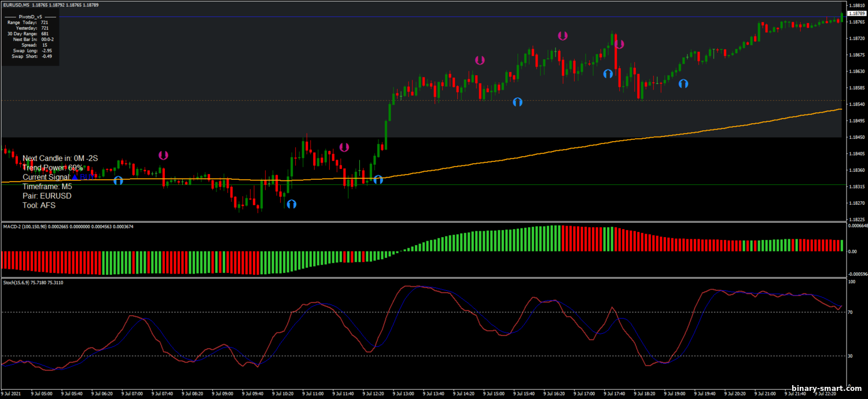Select the PivotsD_v5 info panel header

(x=30, y=16)
